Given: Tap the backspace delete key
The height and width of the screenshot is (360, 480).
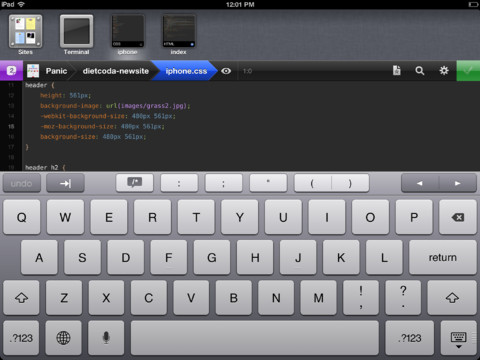Looking at the screenshot, I should pos(458,217).
